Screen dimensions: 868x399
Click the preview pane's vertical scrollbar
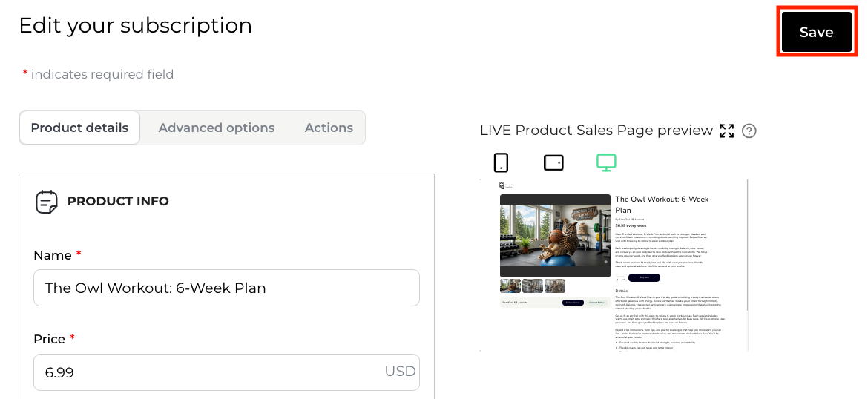(747, 260)
